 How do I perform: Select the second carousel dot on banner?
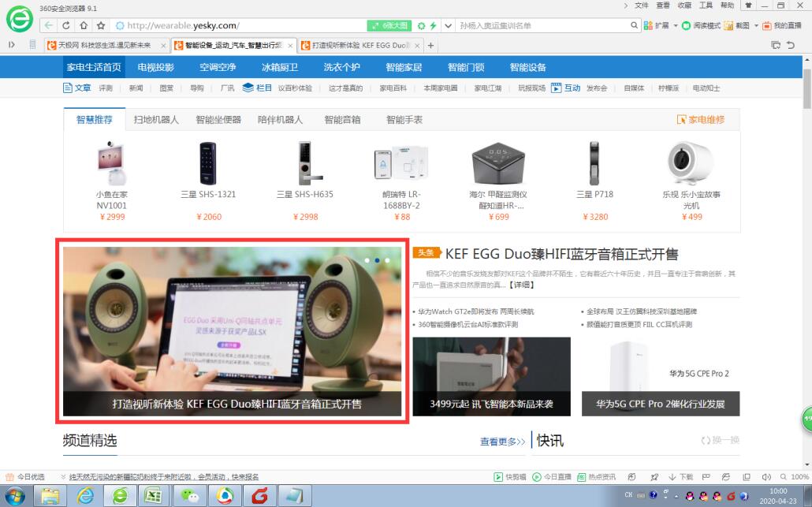point(377,260)
